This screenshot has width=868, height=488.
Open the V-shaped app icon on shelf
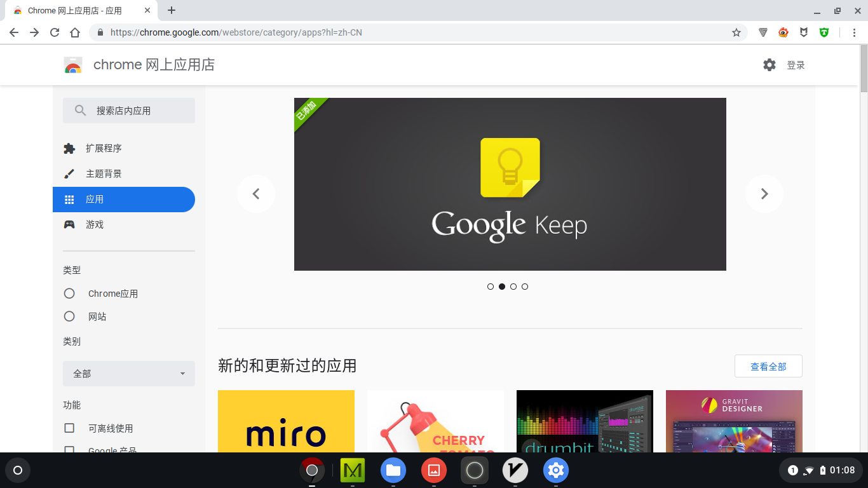point(515,470)
